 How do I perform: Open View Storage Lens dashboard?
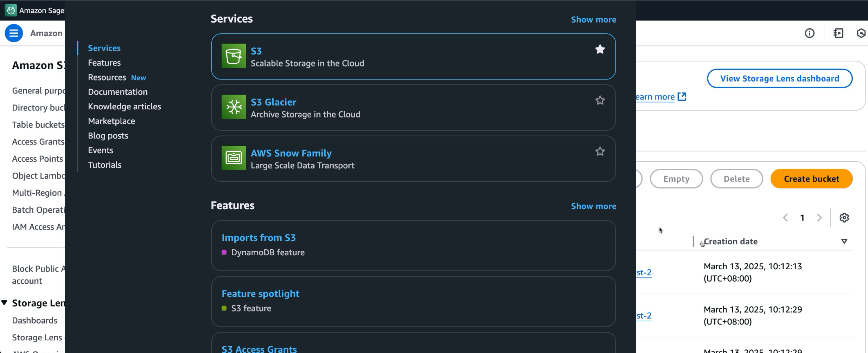(x=779, y=78)
